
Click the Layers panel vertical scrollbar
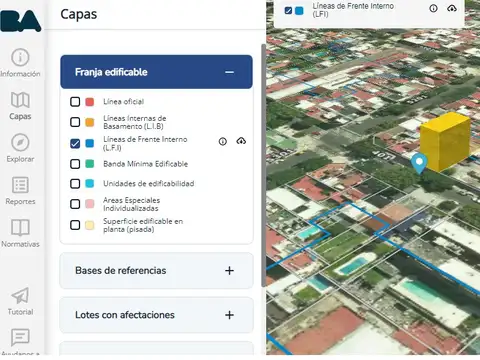(263, 165)
